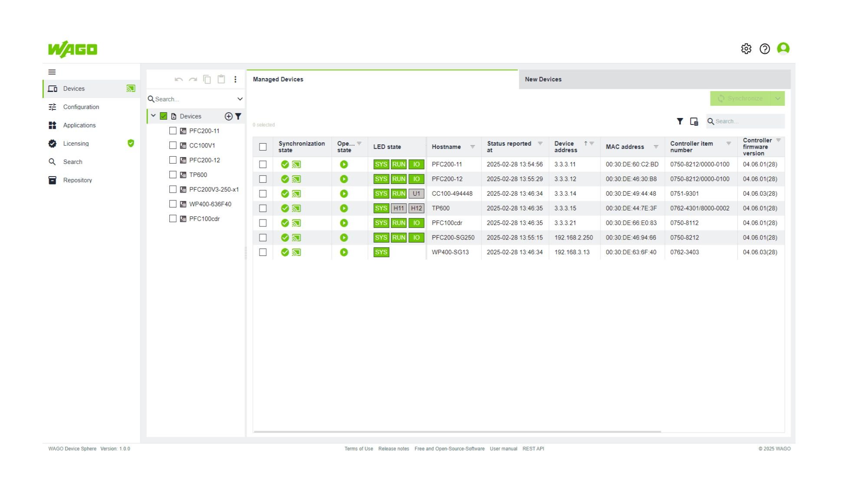This screenshot has height=488, width=868.
Task: Click the redo arrow in tree toolbar
Action: pos(193,79)
